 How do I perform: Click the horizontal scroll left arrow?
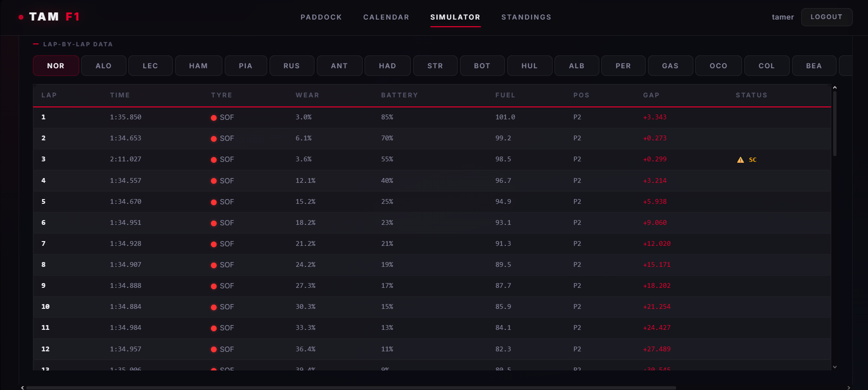[22, 388]
